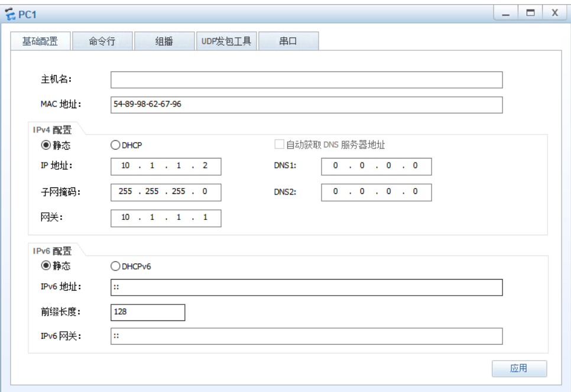The image size is (571, 392).
Task: Click the DNS2 address field
Action: click(377, 192)
